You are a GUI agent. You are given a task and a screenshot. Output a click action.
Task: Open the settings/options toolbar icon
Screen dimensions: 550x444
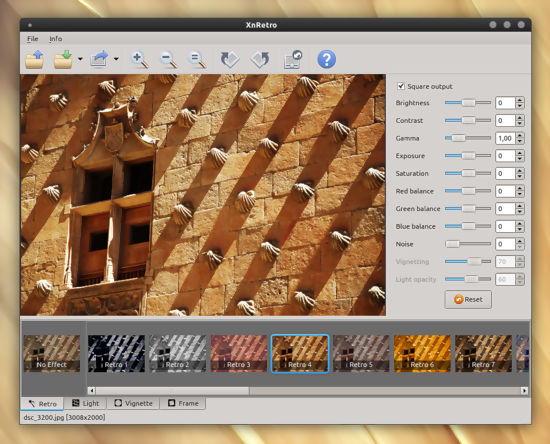[293, 59]
